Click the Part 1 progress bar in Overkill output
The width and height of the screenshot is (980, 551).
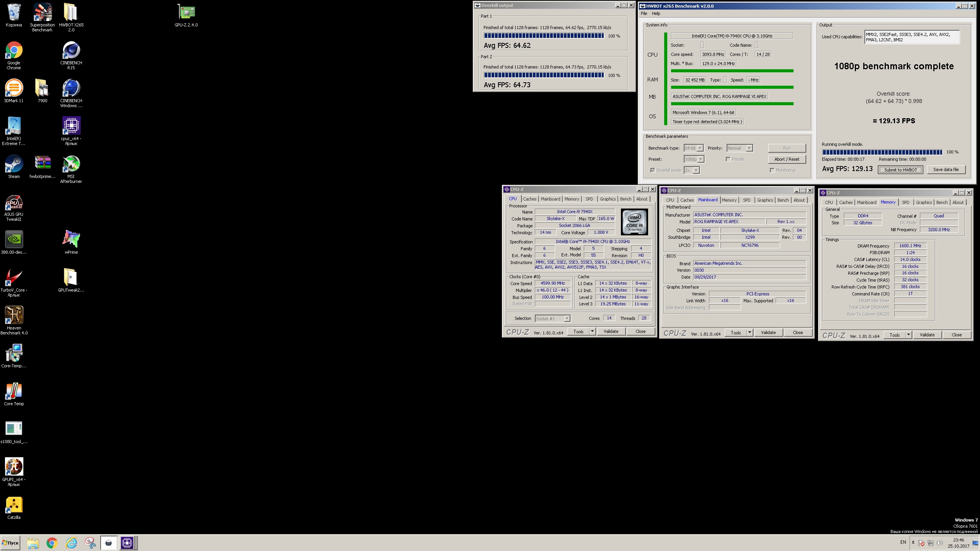pos(544,36)
